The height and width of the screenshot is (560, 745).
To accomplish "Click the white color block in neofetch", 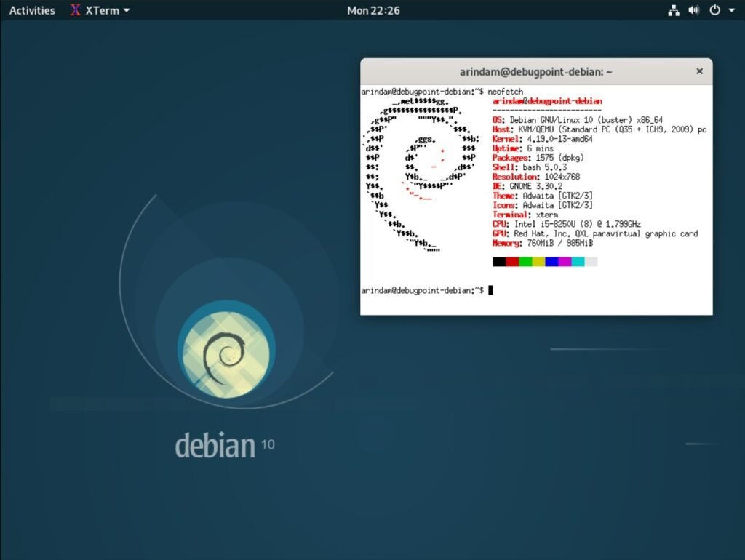I will (591, 262).
